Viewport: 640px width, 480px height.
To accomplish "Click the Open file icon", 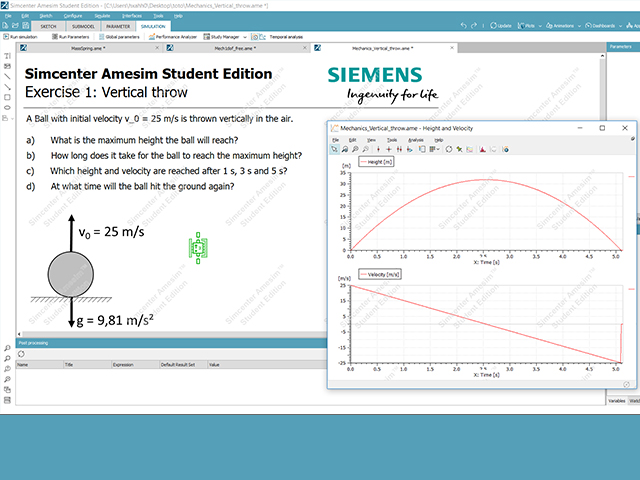I will tap(16, 26).
